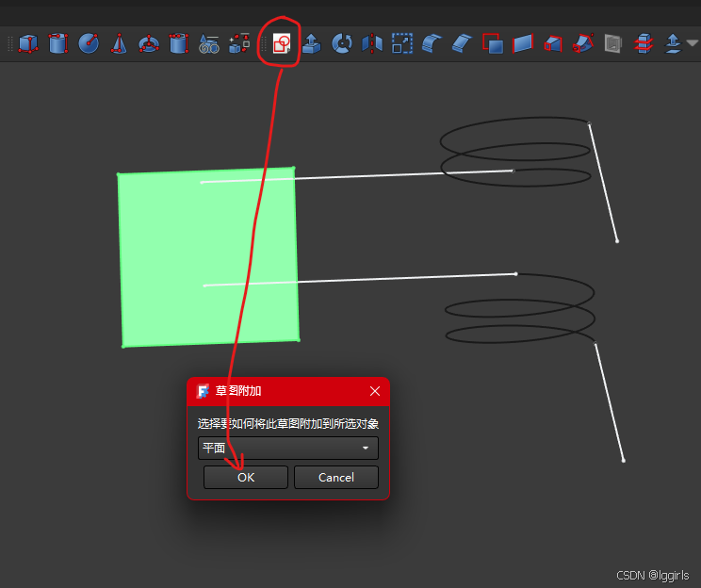Select the Cross-sections tool
The height and width of the screenshot is (588, 701).
(x=644, y=44)
